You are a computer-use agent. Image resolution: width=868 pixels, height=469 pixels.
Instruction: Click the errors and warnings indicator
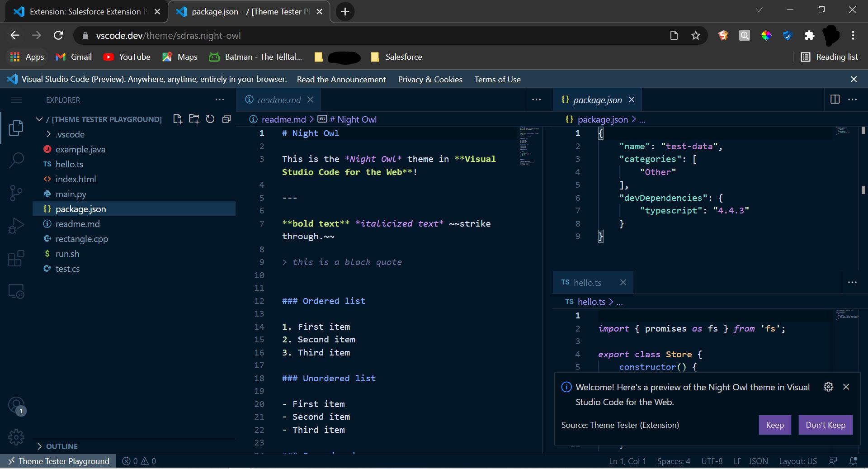pyautogui.click(x=139, y=461)
